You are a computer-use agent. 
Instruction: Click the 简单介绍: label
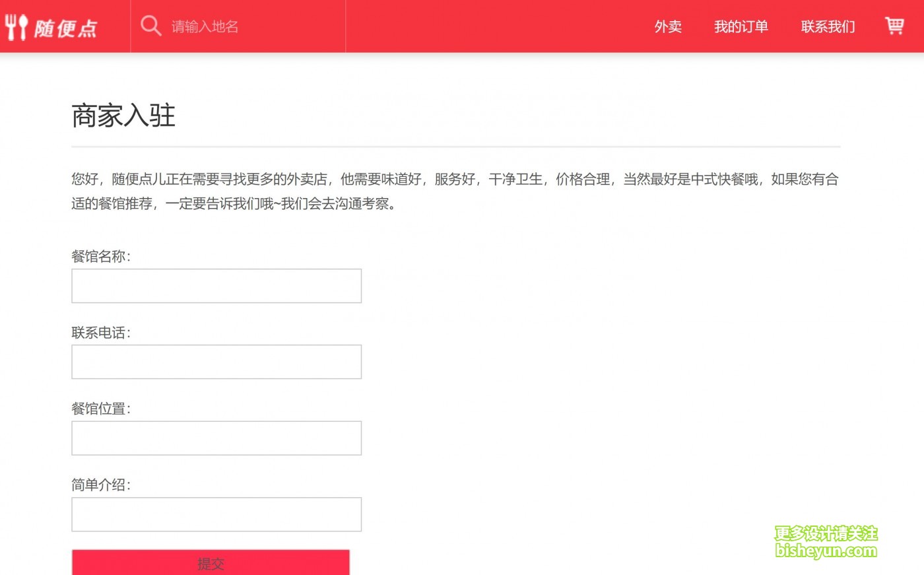pyautogui.click(x=101, y=485)
